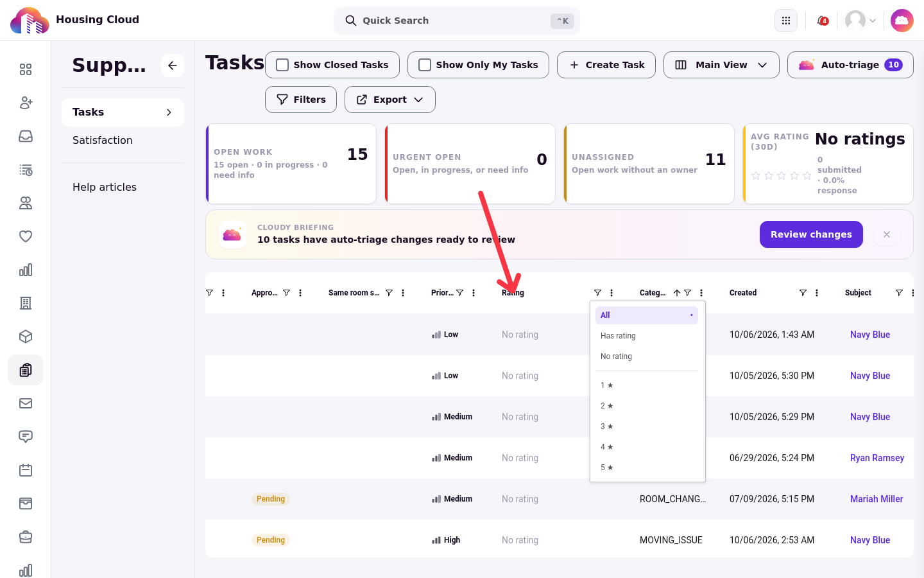Select the clipboard tasks icon in sidebar
Viewport: 924px width, 578px height.
pyautogui.click(x=26, y=370)
